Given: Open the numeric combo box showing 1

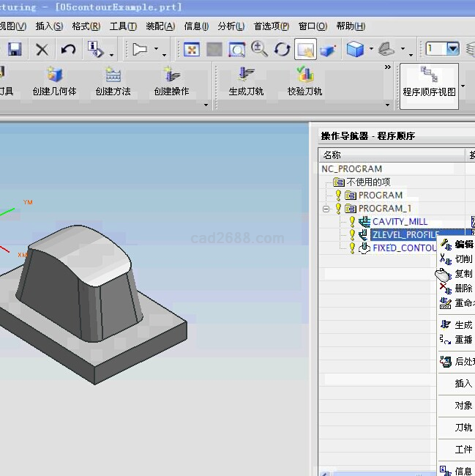Looking at the screenshot, I should [452, 49].
